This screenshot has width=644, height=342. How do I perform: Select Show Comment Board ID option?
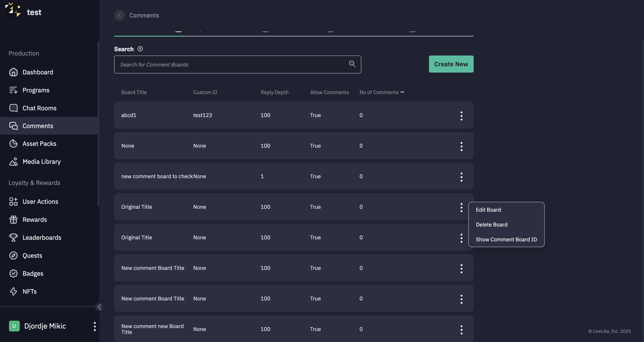(x=506, y=240)
